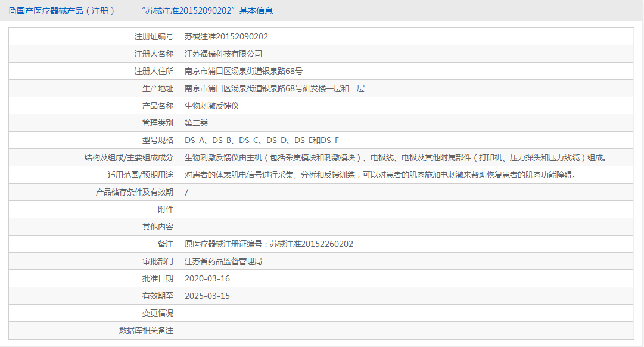644x347 pixels.
Task: Select intended use text starting 对患者的体表肌电信号
Action: pyautogui.click(x=381, y=175)
